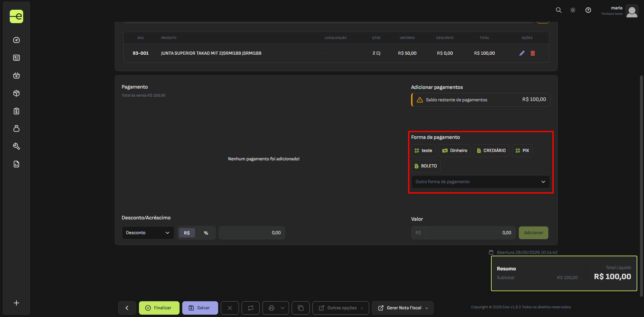The image size is (644, 317).
Task: Click the Total Líquido R$ 100,00 amount
Action: click(x=612, y=277)
